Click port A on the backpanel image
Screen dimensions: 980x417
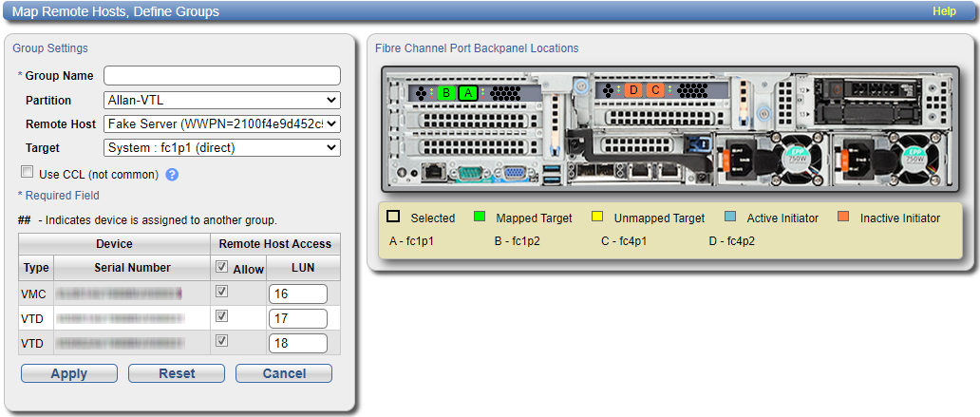tap(467, 92)
